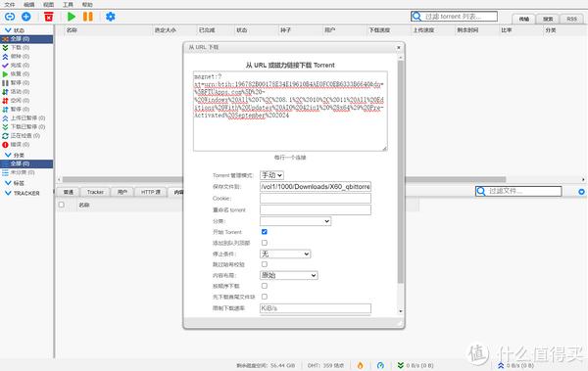Click the orange pause toolbar icon

coord(88,17)
